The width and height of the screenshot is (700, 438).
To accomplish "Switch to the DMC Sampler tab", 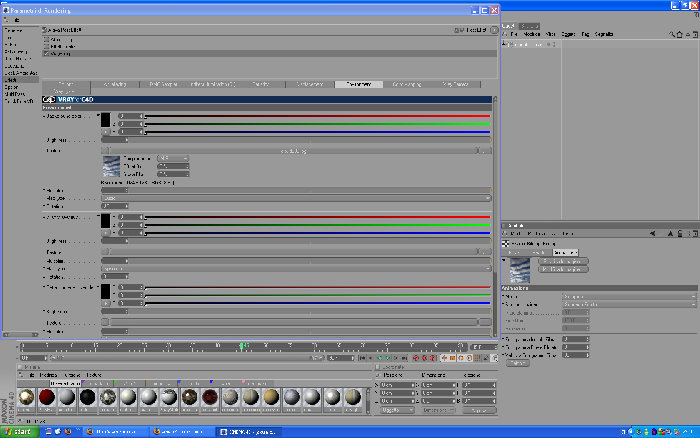I will pos(163,84).
